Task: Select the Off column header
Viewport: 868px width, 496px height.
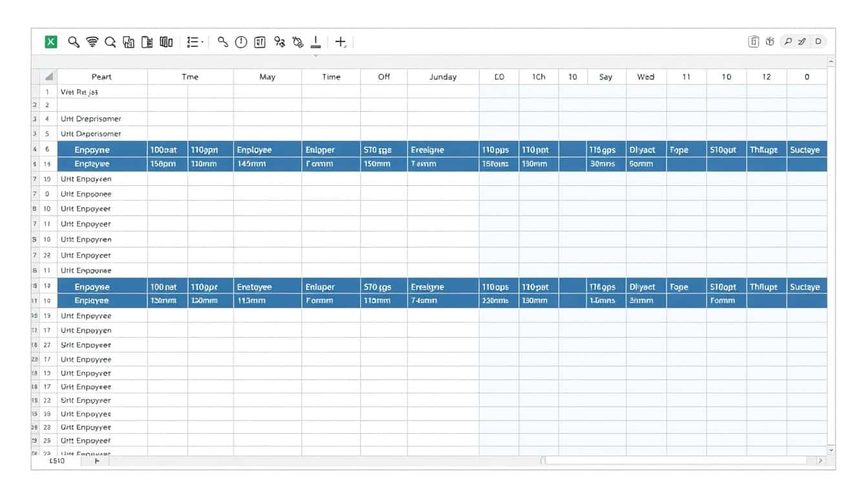Action: click(384, 76)
